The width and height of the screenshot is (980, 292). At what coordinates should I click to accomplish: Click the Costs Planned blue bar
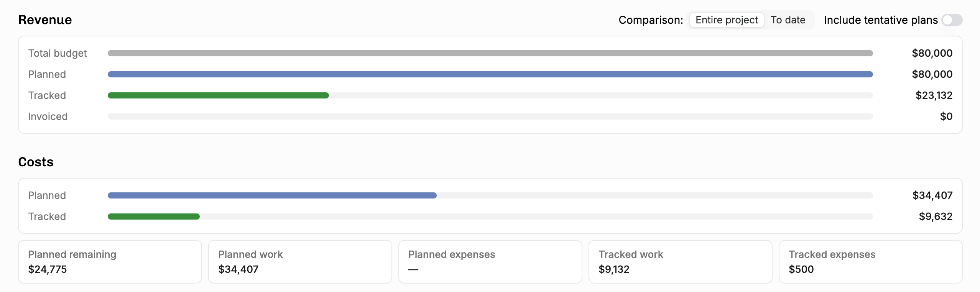[x=272, y=195]
